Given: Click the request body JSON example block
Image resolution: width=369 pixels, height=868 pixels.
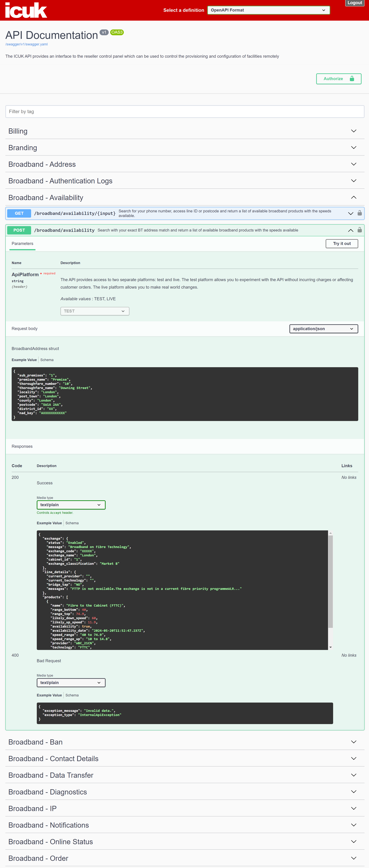Looking at the screenshot, I should [185, 394].
